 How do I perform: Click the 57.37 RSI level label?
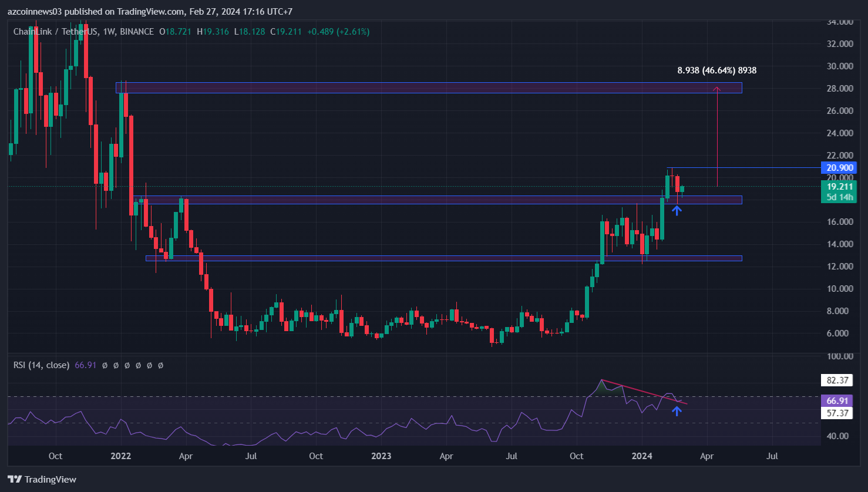[x=837, y=413]
